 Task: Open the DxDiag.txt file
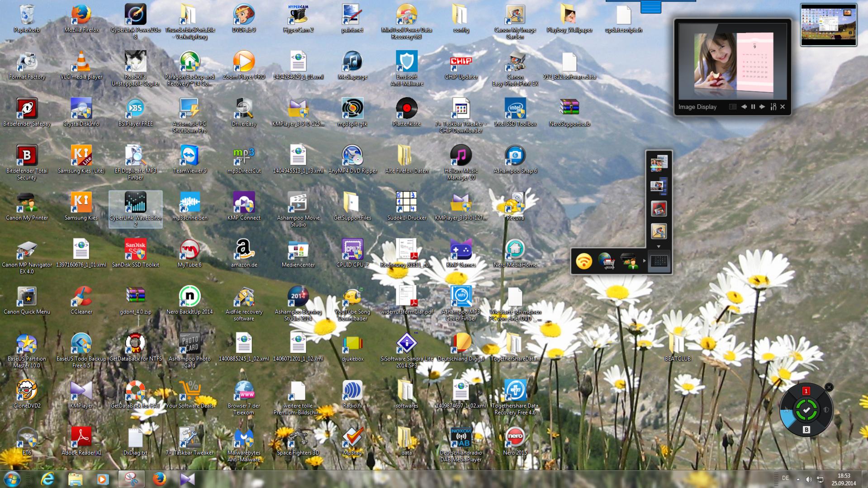(135, 442)
